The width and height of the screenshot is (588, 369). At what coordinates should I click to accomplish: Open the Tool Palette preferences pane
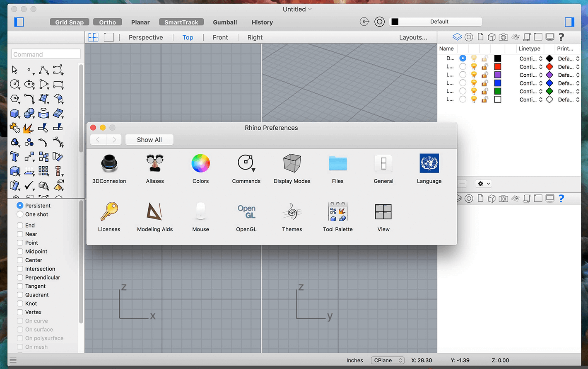point(338,217)
